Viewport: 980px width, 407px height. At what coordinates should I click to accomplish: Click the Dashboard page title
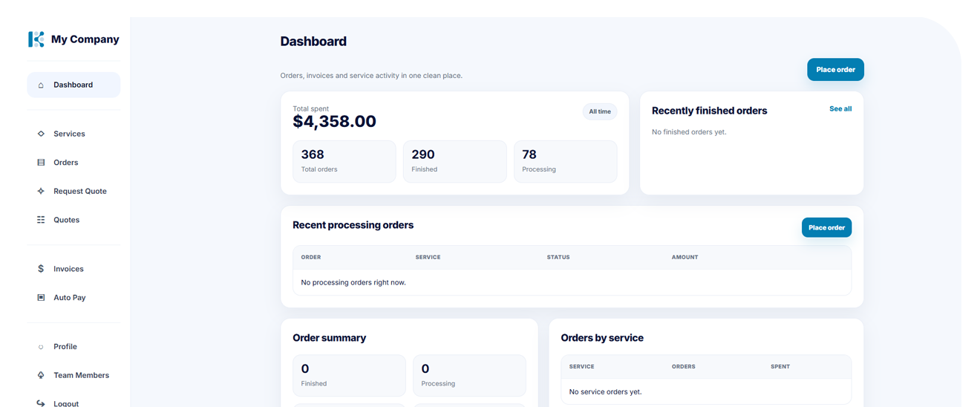tap(313, 42)
